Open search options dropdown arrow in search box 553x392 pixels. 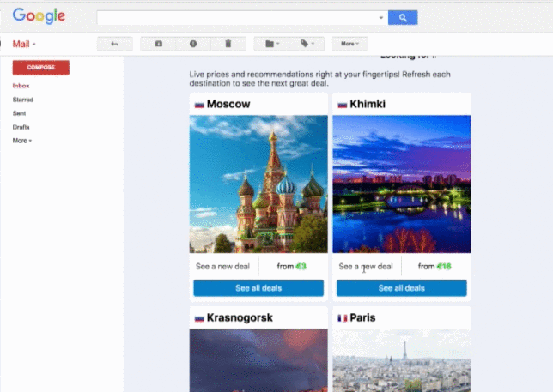click(x=381, y=18)
